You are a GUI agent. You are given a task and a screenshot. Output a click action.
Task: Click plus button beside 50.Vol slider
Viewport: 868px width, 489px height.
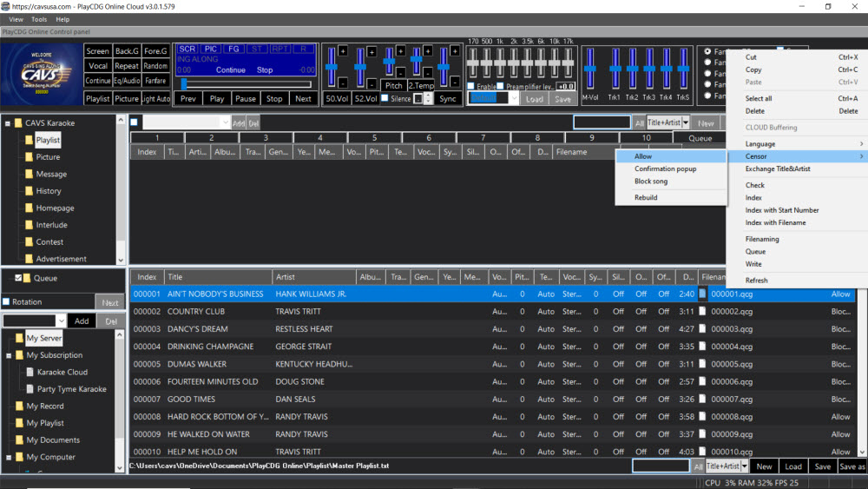pyautogui.click(x=343, y=51)
